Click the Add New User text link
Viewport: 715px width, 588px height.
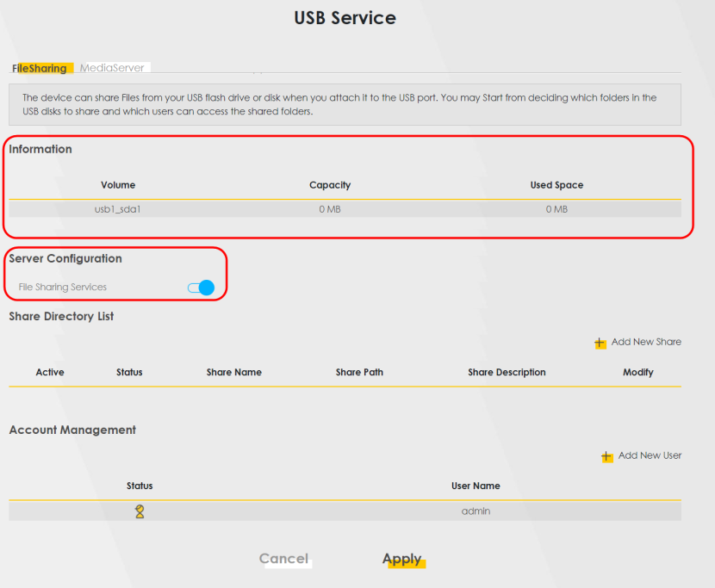pyautogui.click(x=650, y=455)
